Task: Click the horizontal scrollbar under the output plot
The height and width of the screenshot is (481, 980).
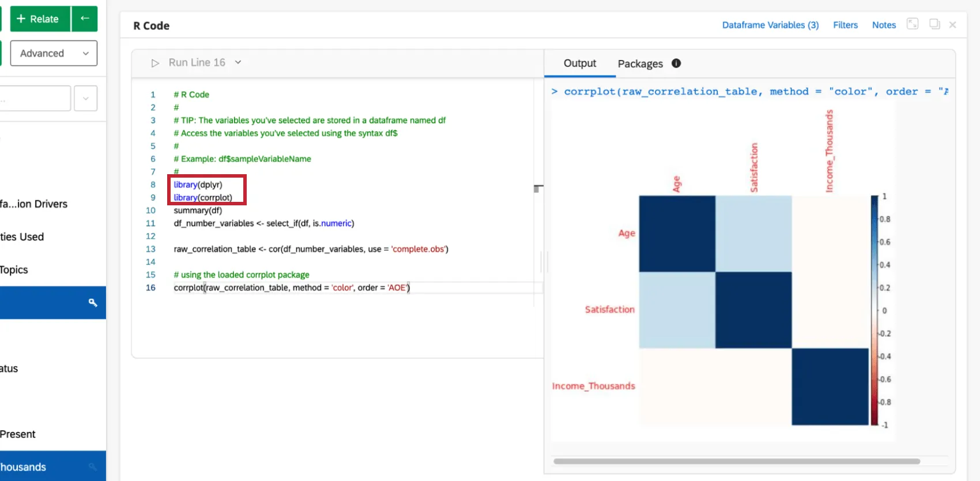Action: pos(736,461)
